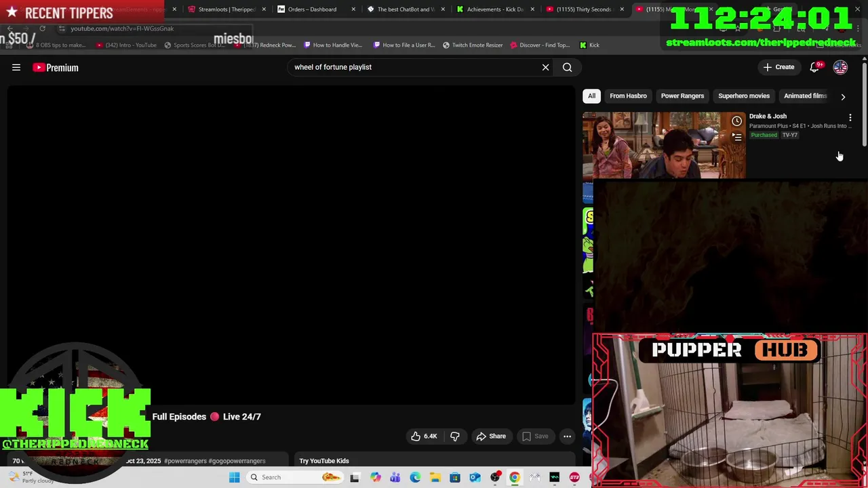This screenshot has width=868, height=488.
Task: Click the YouTube Premium logo
Action: (x=56, y=67)
